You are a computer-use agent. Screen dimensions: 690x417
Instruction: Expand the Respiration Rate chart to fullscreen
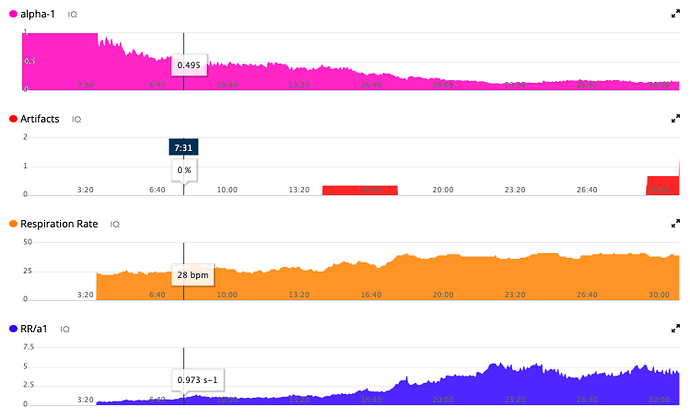coord(675,224)
